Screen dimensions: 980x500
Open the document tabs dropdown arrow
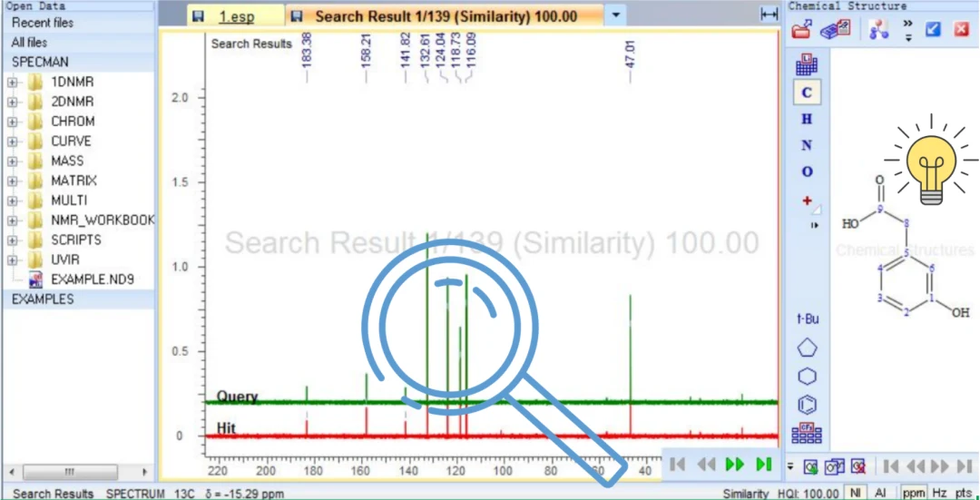tap(616, 15)
